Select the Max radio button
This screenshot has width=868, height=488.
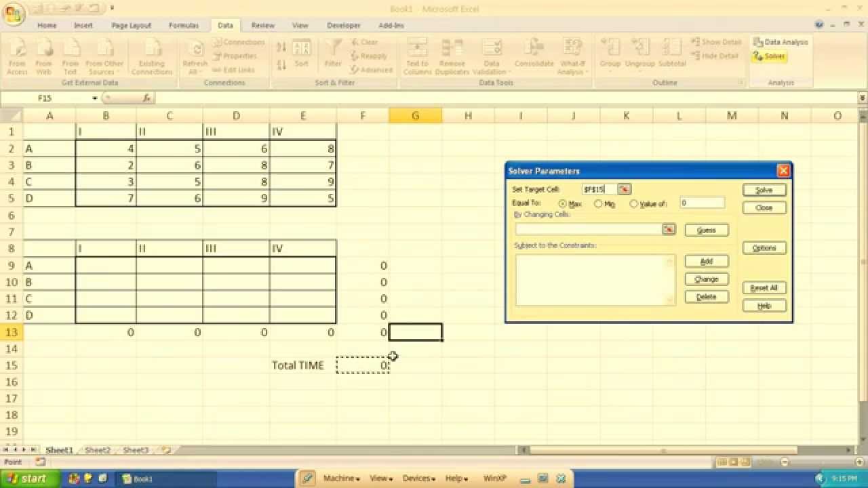point(563,204)
